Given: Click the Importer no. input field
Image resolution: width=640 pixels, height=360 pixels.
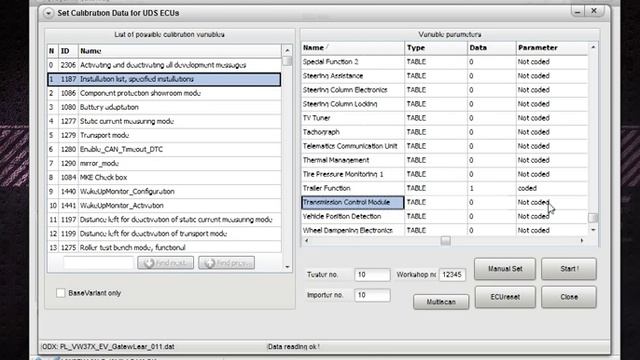Looking at the screenshot, I should point(372,295).
